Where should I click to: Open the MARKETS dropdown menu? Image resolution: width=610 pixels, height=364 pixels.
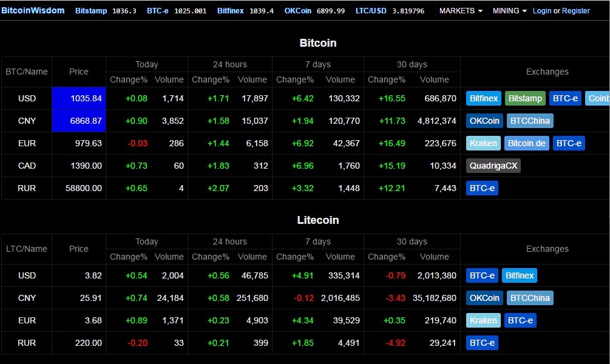pyautogui.click(x=461, y=11)
